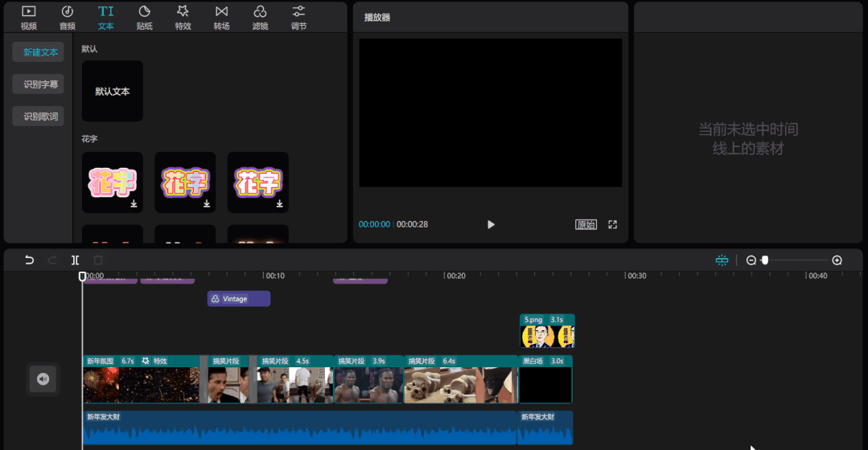868x450 pixels.
Task: Click the 00:20 timeline ruler mark
Action: point(455,276)
